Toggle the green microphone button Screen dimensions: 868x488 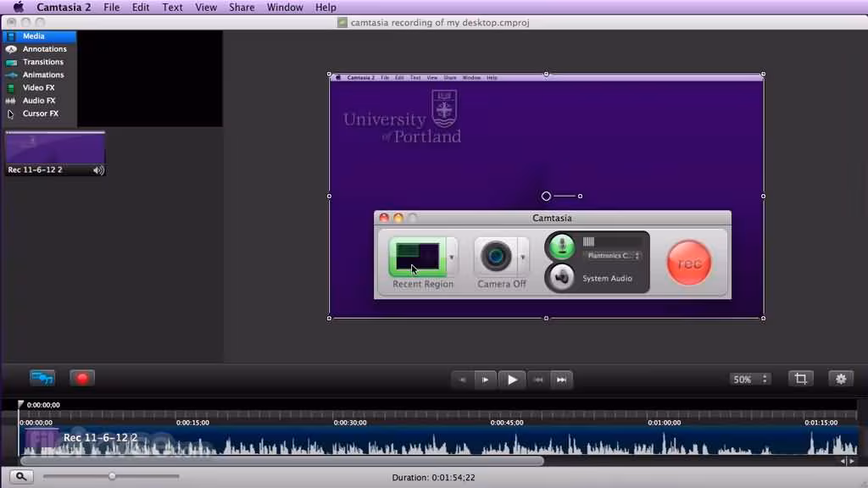point(561,247)
